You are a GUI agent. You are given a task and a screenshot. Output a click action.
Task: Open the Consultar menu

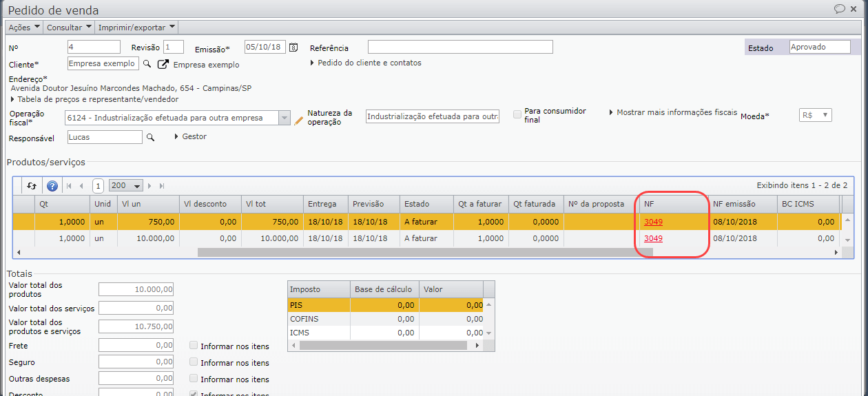pos(69,28)
